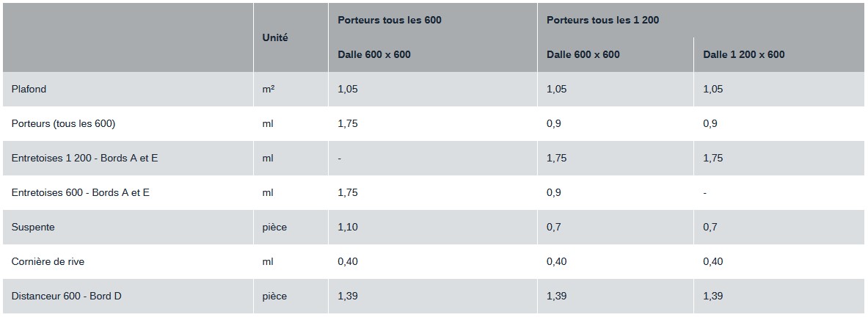Select the "Dalle 1 200 x 600" subheader
Image resolution: width=868 pixels, height=320 pixels.
click(743, 54)
